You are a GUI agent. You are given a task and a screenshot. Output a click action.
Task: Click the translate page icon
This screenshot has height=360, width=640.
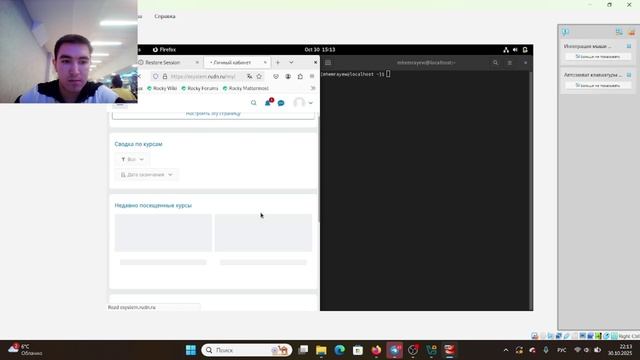click(249, 76)
